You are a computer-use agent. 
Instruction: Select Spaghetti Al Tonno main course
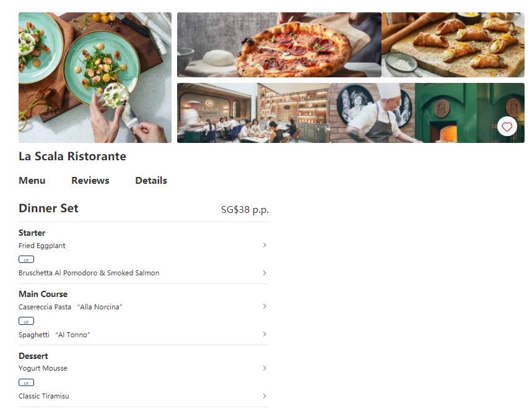tap(55, 335)
